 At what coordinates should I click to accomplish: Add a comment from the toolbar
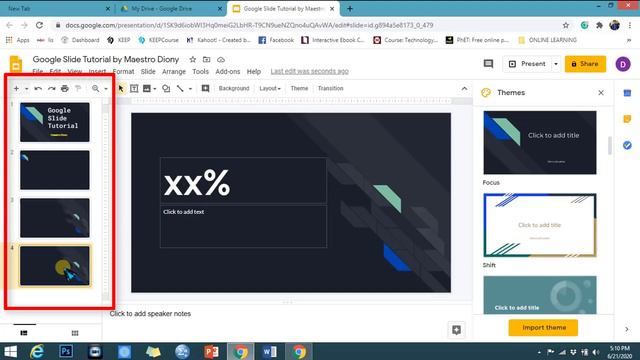(205, 89)
